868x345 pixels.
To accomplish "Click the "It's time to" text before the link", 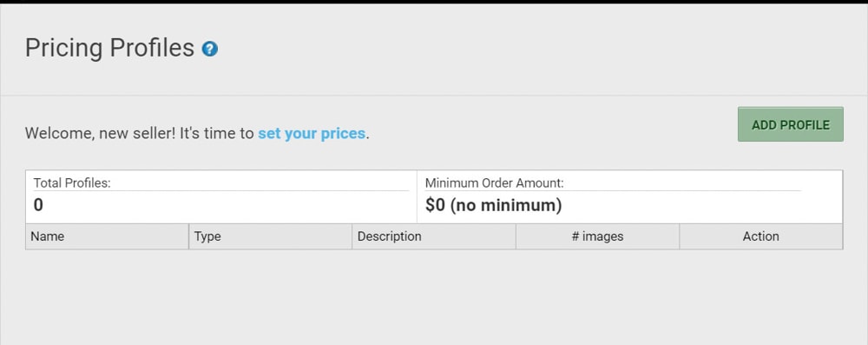I will click(x=217, y=134).
